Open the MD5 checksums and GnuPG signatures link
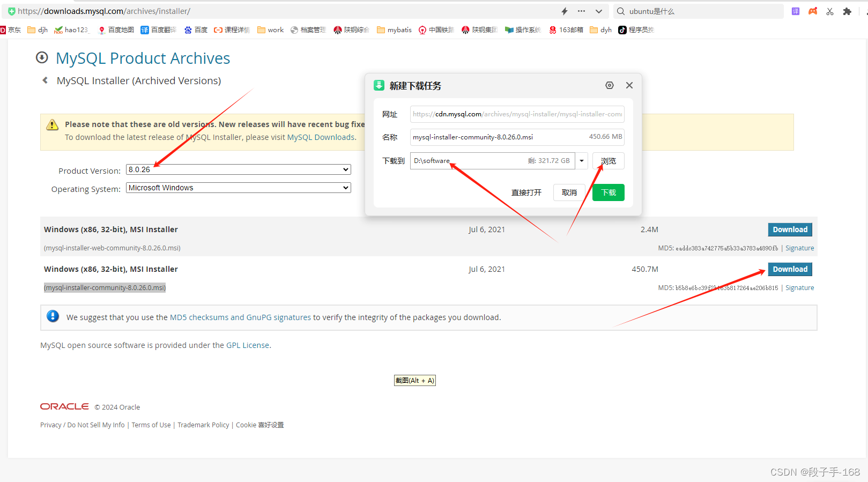 (240, 317)
